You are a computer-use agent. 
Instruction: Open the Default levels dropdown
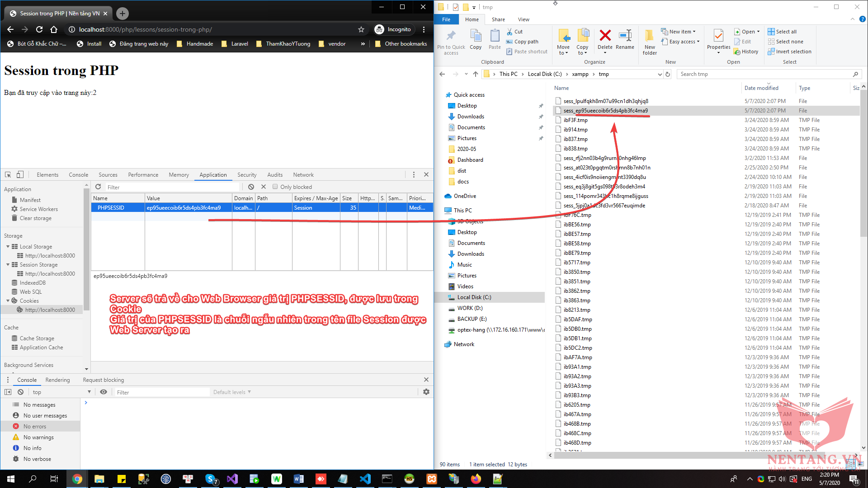232,392
